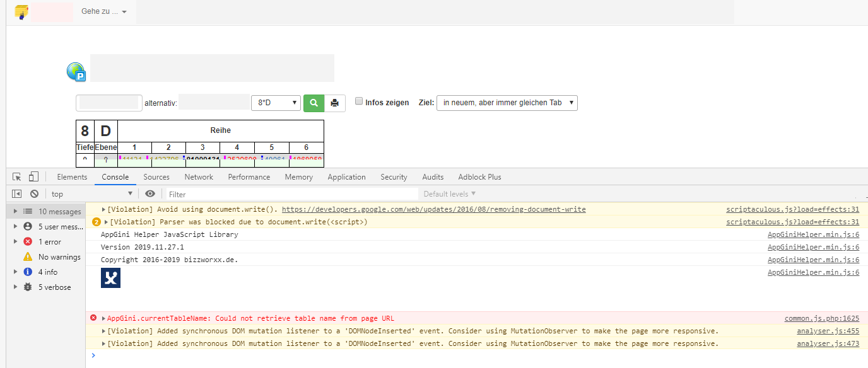
Task: Open the 'Gehe zu ...' dropdown menu
Action: (x=104, y=12)
